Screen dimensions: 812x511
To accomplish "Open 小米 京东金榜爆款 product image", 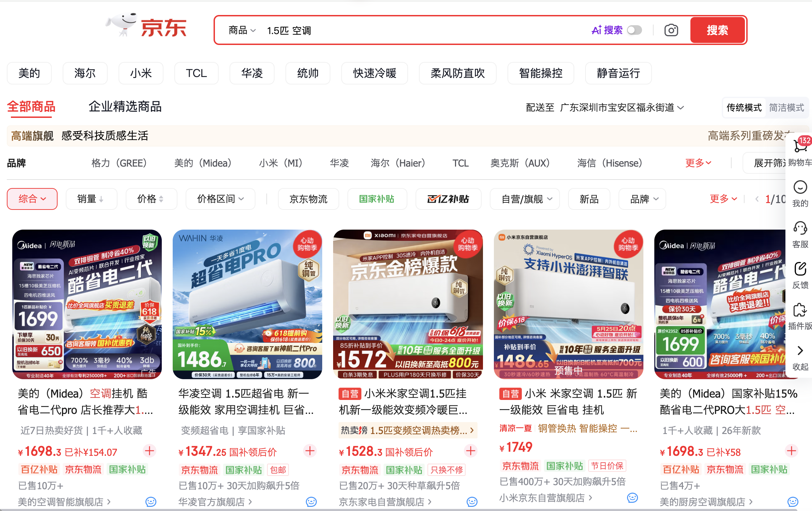I will pyautogui.click(x=408, y=304).
